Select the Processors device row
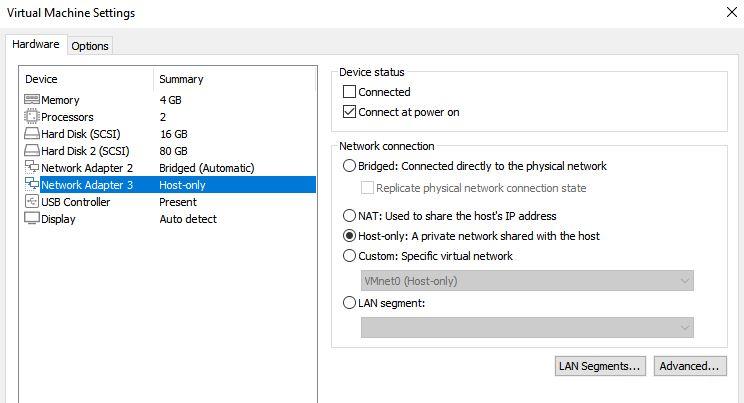 pyautogui.click(x=67, y=117)
